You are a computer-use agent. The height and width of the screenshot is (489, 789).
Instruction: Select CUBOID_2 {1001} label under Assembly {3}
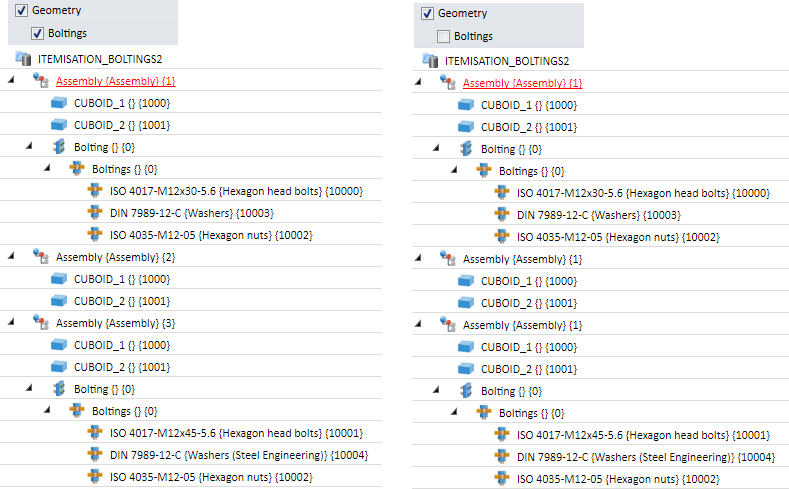(x=122, y=367)
